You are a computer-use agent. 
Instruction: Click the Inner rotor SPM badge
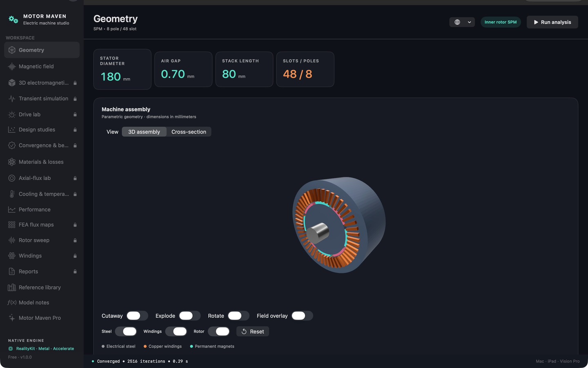pyautogui.click(x=501, y=22)
